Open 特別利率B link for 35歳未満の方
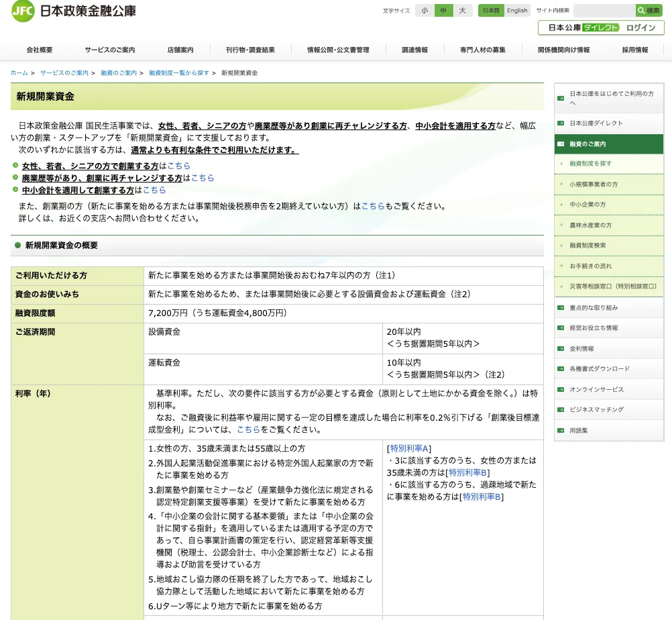The width and height of the screenshot is (672, 620). (x=468, y=472)
